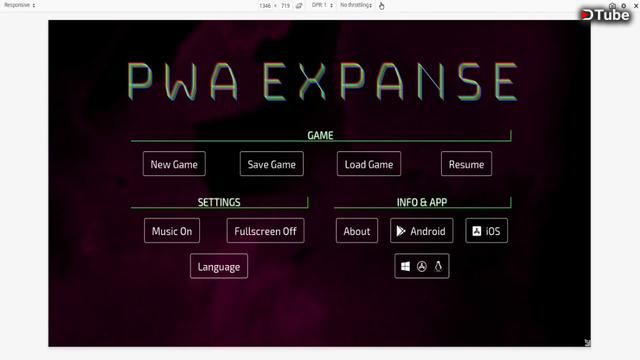Toggle touch simulation hand icon
This screenshot has width=640, height=360.
(x=382, y=6)
